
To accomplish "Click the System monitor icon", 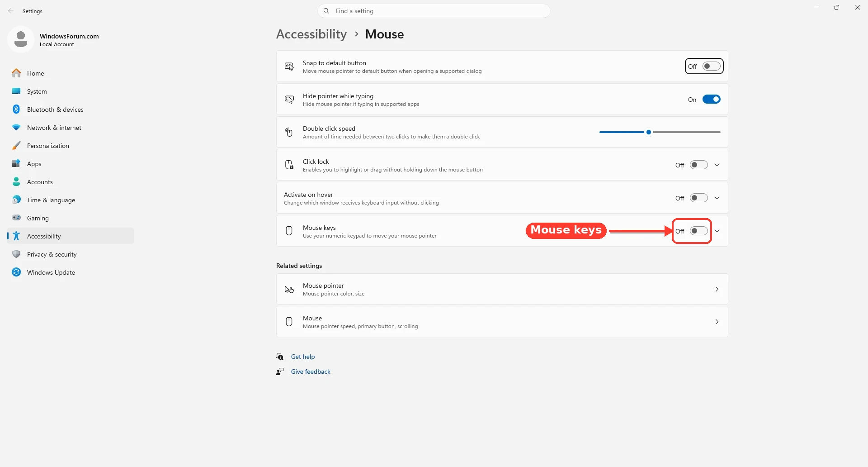I will (16, 91).
